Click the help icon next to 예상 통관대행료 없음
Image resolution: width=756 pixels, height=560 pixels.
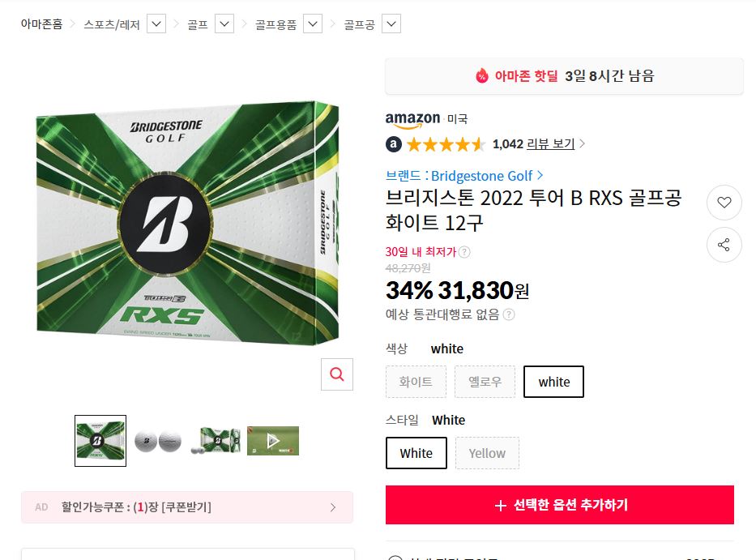click(x=508, y=314)
